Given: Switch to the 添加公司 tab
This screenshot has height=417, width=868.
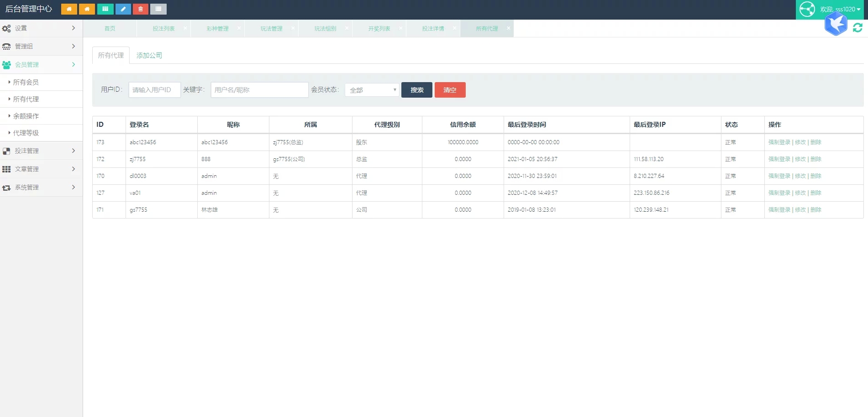Looking at the screenshot, I should point(149,55).
